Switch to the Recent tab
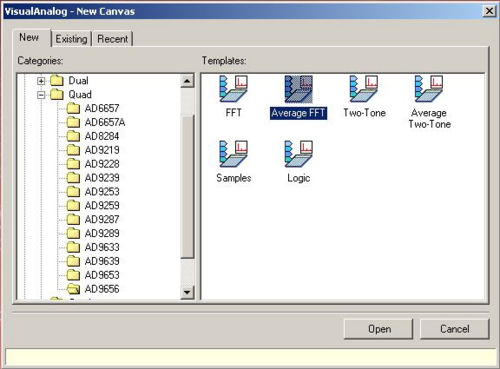 [x=113, y=39]
